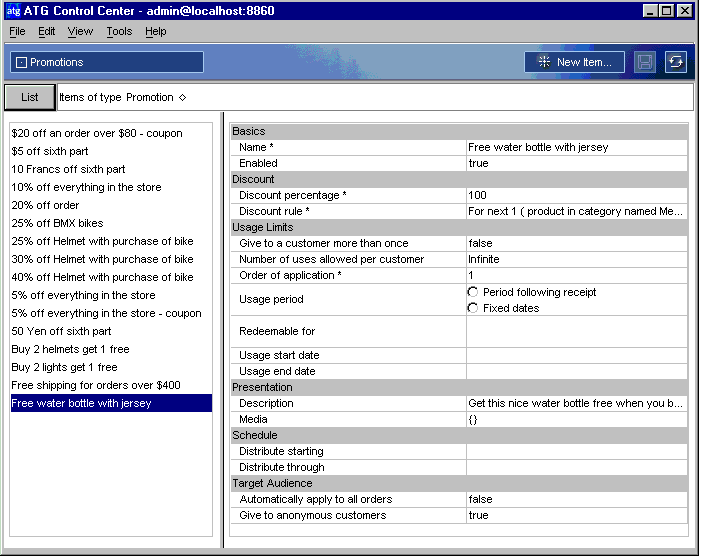The height and width of the screenshot is (559, 701).
Task: Click the Usage Limits section header
Action: pyautogui.click(x=459, y=227)
